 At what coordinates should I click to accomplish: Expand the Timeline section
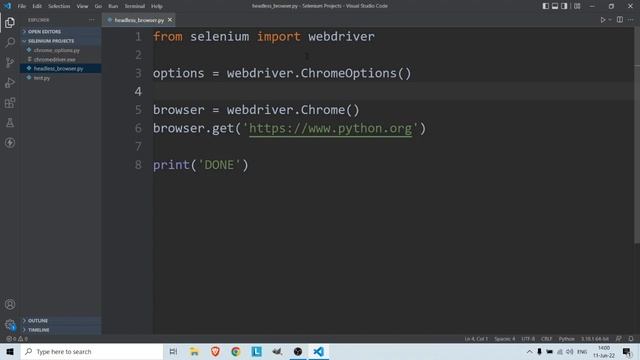click(x=60, y=330)
